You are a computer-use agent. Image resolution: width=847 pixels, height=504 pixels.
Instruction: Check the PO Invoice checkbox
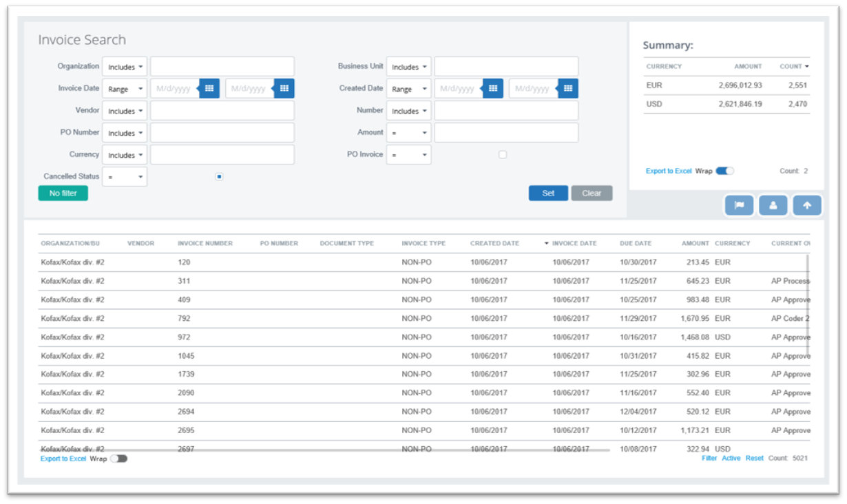click(x=503, y=155)
